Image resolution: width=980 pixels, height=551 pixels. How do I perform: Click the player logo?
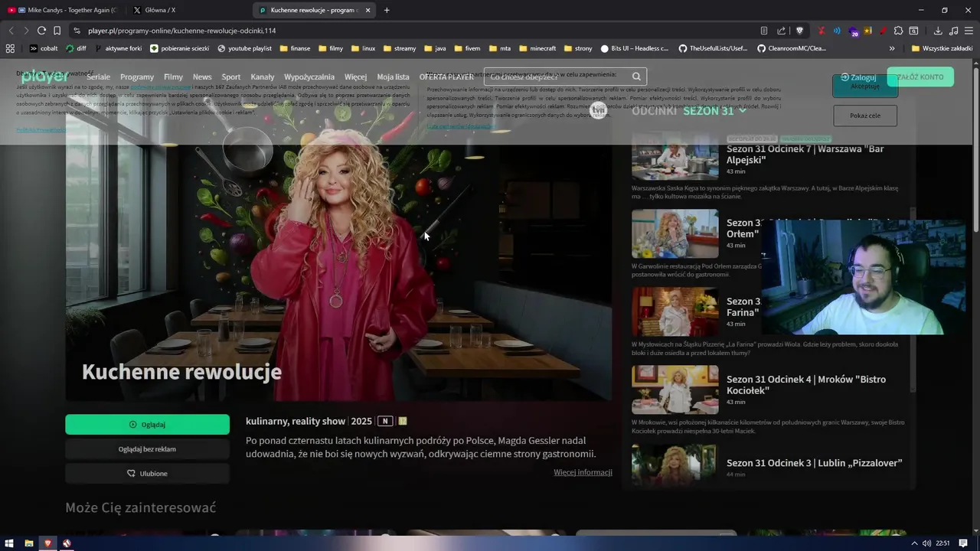coord(44,77)
